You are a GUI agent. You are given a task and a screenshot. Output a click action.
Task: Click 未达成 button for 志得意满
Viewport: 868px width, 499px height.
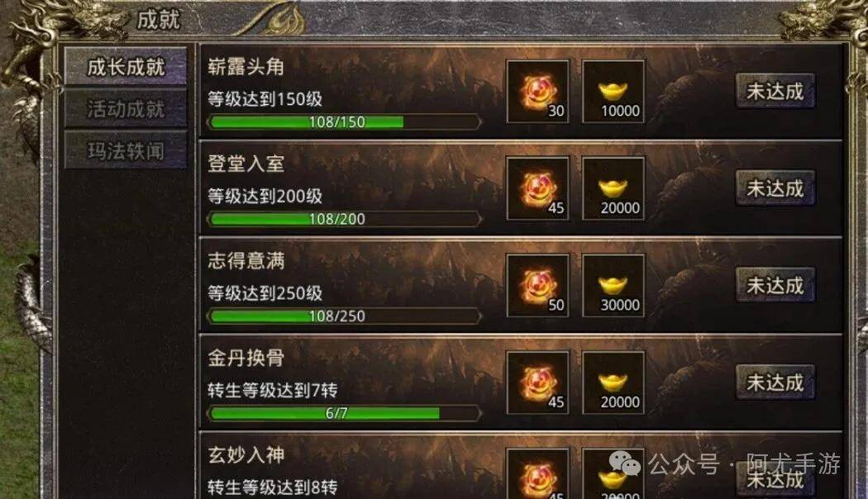pos(775,285)
